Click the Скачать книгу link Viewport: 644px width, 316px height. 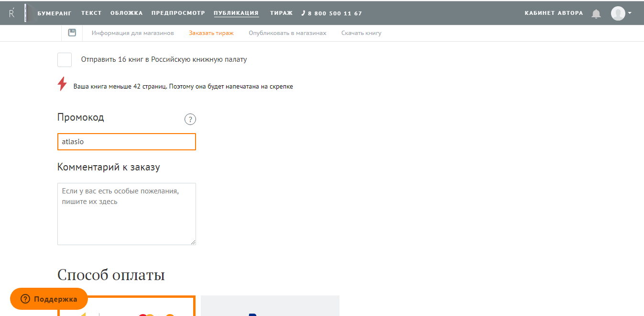pos(361,33)
